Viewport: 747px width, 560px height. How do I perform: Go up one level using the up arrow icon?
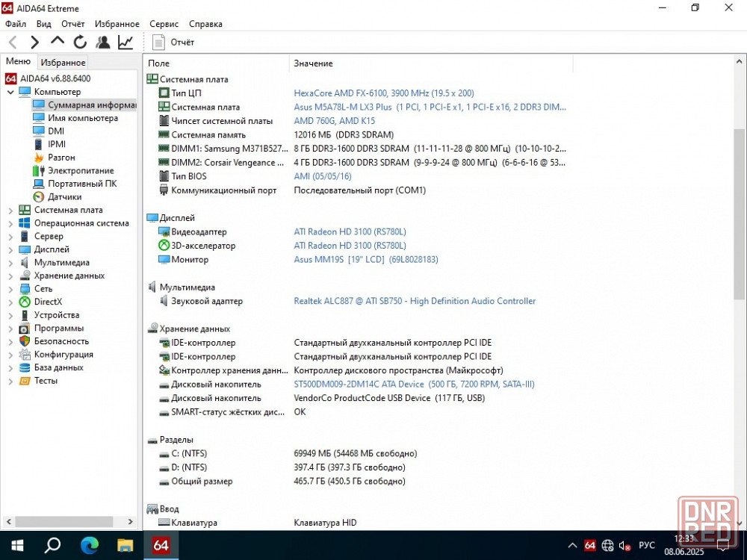(58, 41)
